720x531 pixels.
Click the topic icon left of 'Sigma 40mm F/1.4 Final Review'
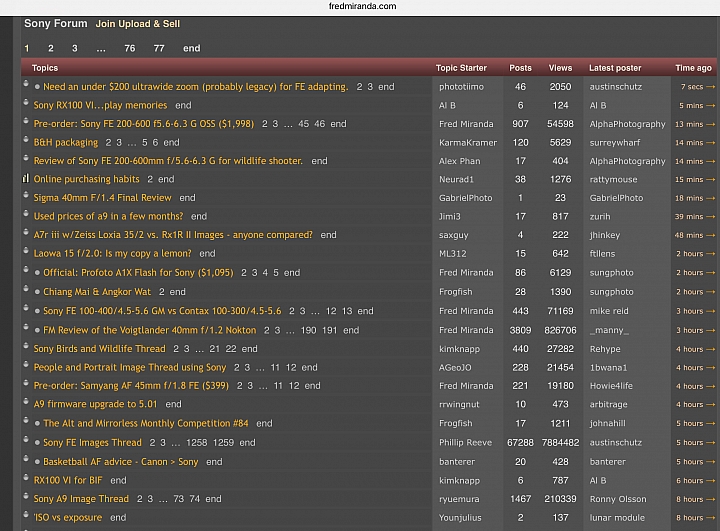tap(26, 195)
